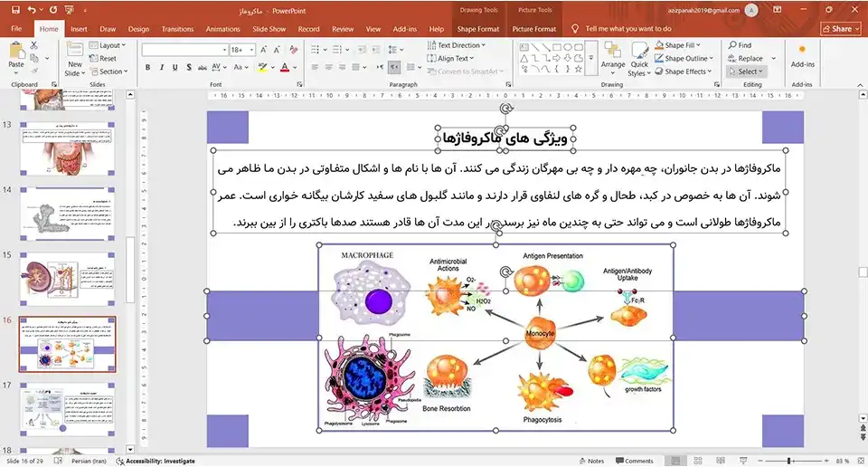Clear all formatting
Viewport: 868px width, 467px height.
tap(293, 50)
